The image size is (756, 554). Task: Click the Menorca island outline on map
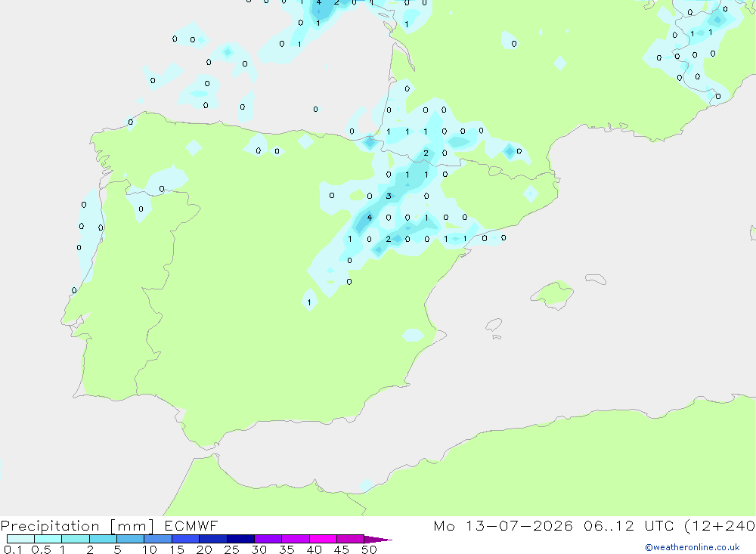596,279
